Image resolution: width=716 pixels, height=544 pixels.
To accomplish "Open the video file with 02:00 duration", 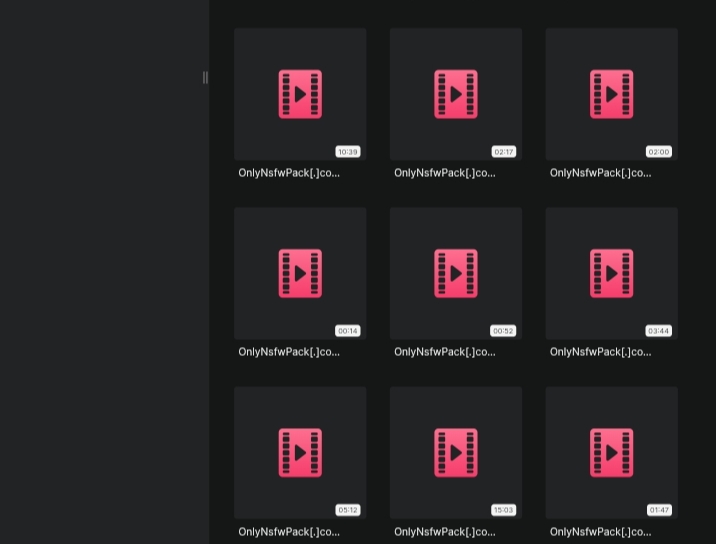I will point(611,94).
